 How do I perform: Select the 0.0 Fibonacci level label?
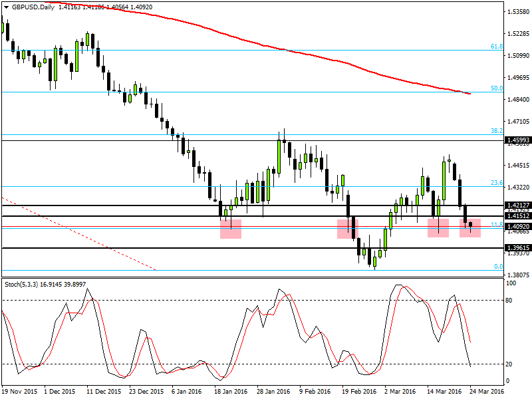[x=498, y=267]
